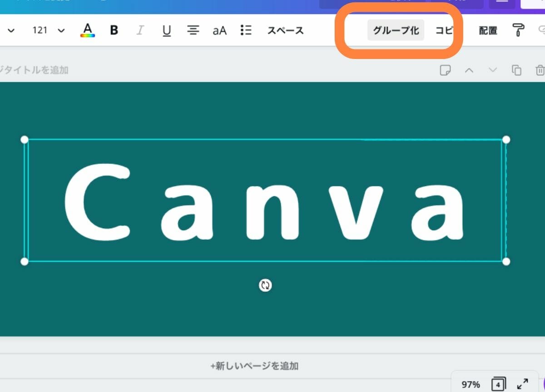Move the page up with the up chevron
This screenshot has height=392, width=545.
click(x=469, y=70)
